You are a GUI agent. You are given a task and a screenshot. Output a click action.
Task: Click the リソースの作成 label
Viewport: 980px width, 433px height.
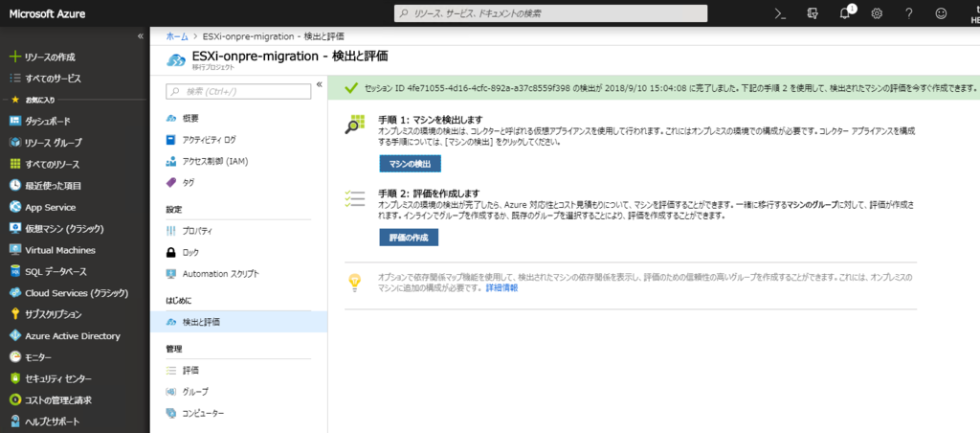tap(50, 57)
